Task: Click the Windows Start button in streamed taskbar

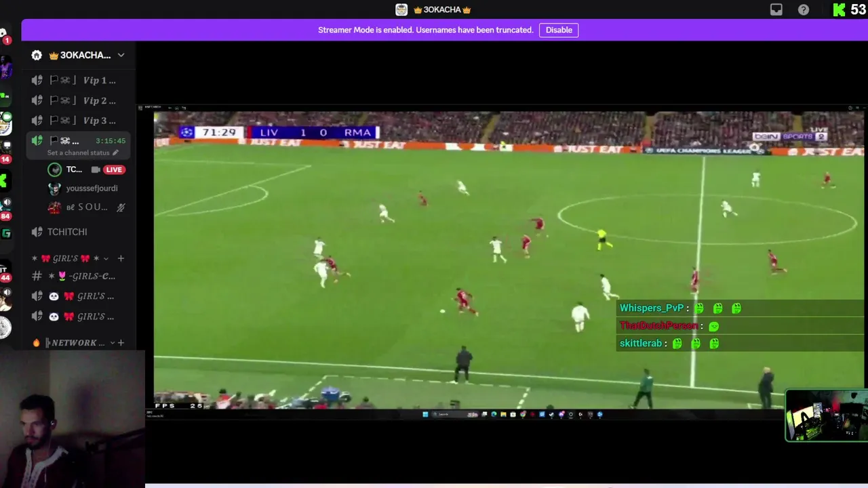Action: pyautogui.click(x=425, y=414)
